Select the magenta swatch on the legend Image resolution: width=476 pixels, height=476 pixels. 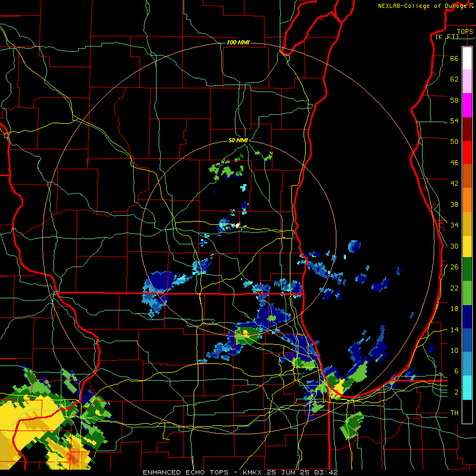point(467,105)
